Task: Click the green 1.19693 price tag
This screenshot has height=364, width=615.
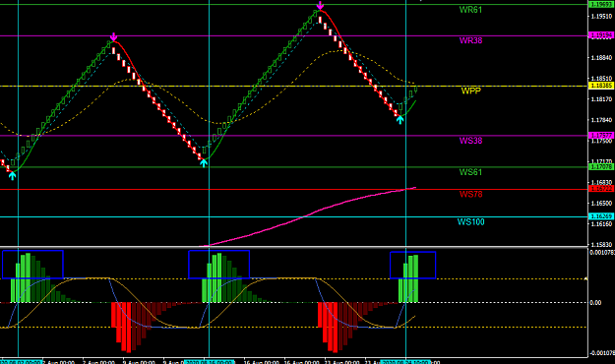Action: (601, 4)
